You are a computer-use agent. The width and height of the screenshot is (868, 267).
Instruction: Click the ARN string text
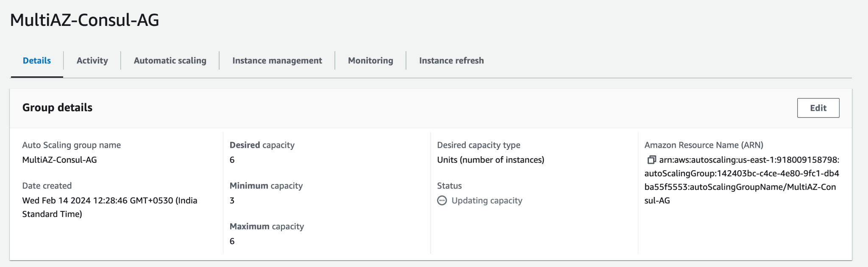[x=741, y=180]
